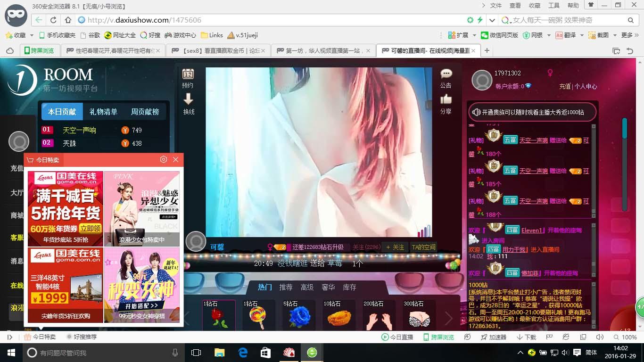
Task: Toggle 跨屏浏览 in the status bar
Action: point(438,337)
